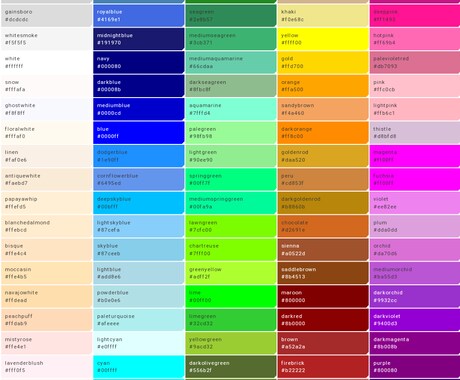Pick the darkorchid #9932cc swatch

pos(415,297)
